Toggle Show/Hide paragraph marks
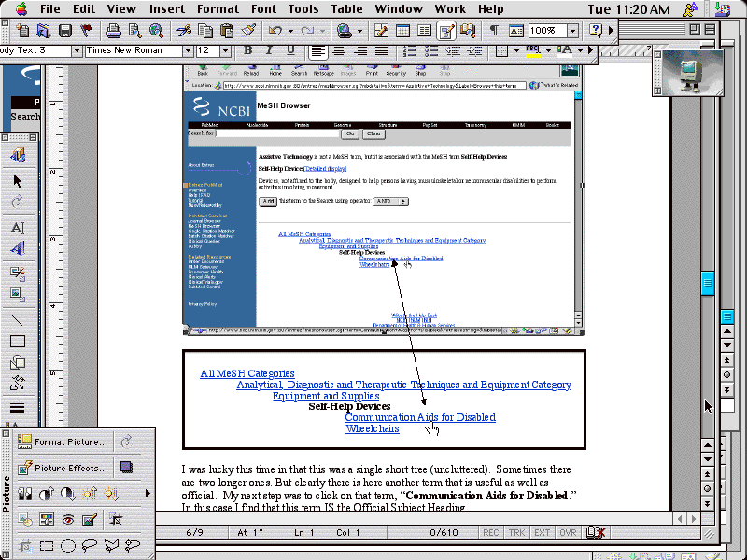 click(x=494, y=31)
